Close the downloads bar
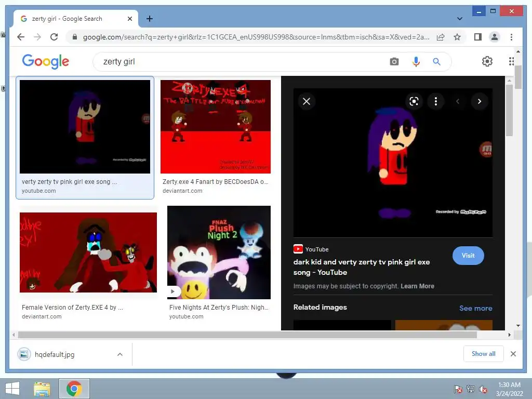 click(x=513, y=354)
